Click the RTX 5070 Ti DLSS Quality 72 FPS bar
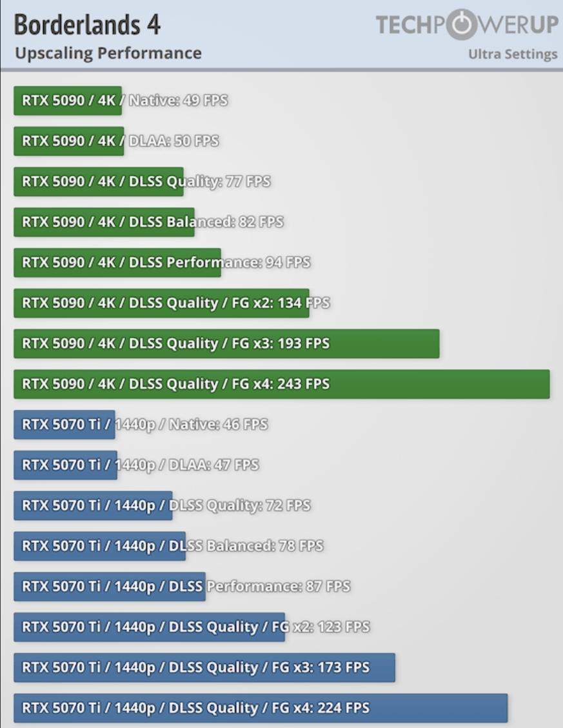This screenshot has height=728, width=563. (93, 505)
